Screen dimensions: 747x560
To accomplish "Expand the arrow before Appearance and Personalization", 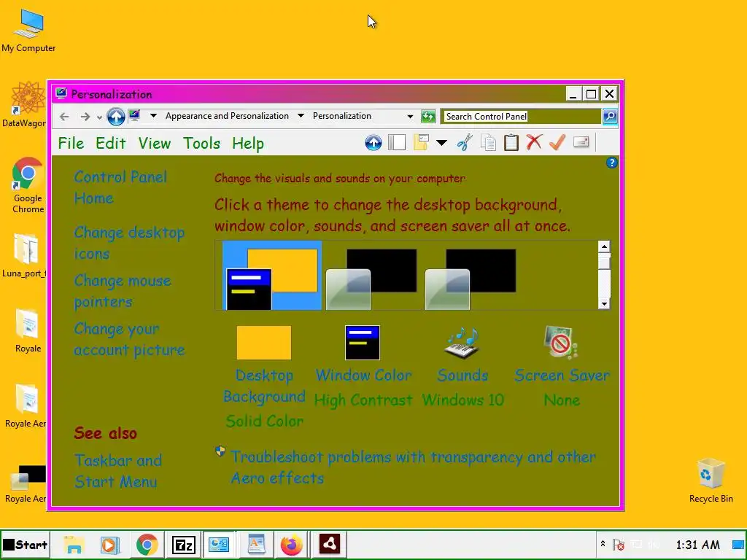I will click(153, 116).
